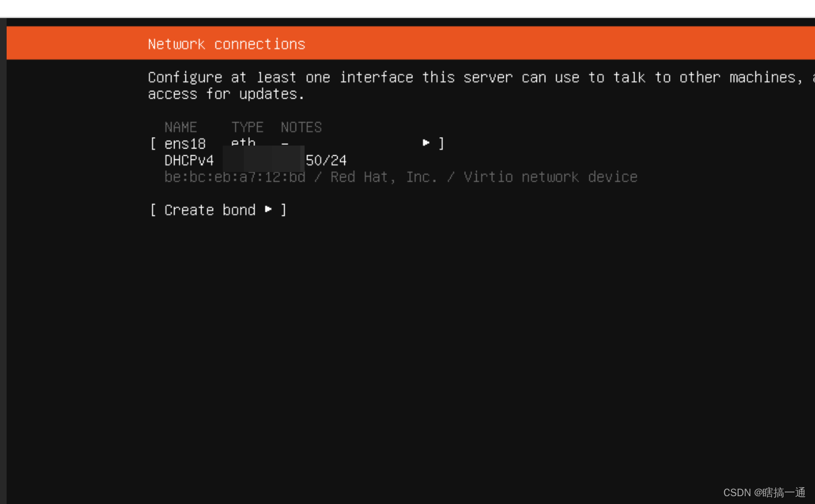Expand the ens18 interface options arrow
Screen dimensions: 815x504
tap(426, 143)
